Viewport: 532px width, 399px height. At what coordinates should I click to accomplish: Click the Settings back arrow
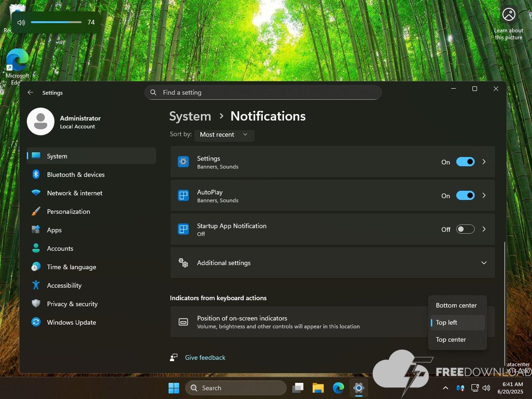click(30, 92)
